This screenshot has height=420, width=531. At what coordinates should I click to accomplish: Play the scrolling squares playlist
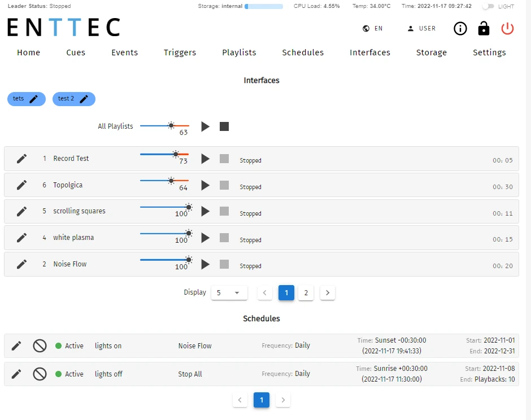205,212
